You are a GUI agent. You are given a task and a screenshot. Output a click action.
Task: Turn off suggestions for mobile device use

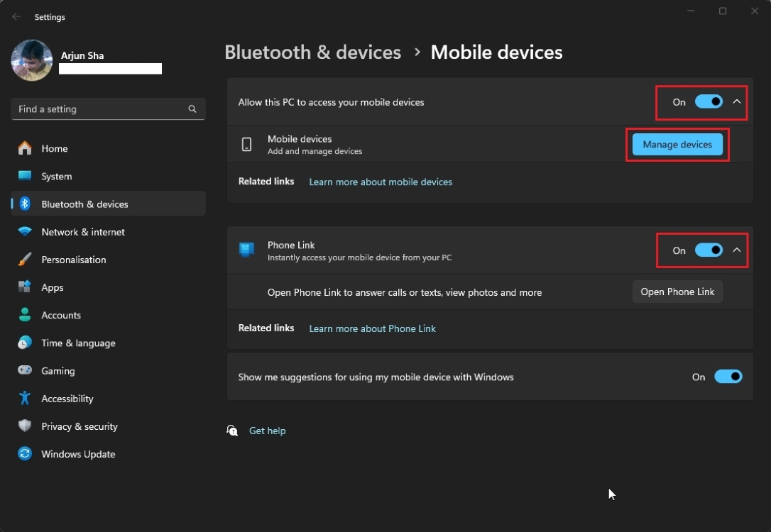coord(728,377)
